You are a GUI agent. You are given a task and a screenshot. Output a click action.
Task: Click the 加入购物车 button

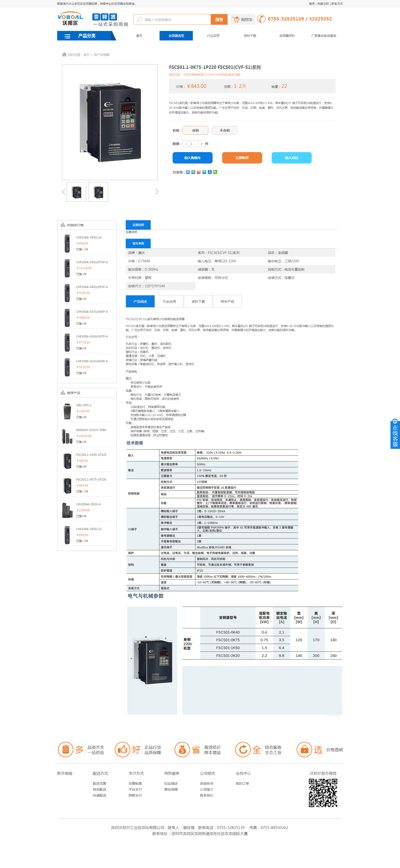point(192,158)
